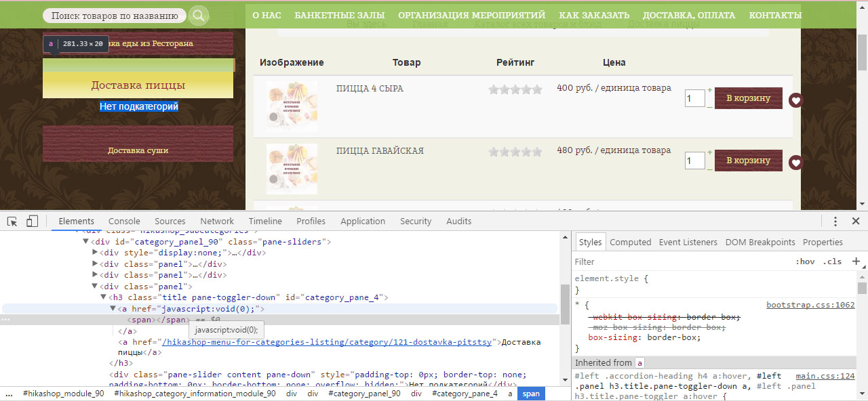
Task: Rate ПИЦЦА 4 СЫРА five stars
Action: [x=537, y=89]
